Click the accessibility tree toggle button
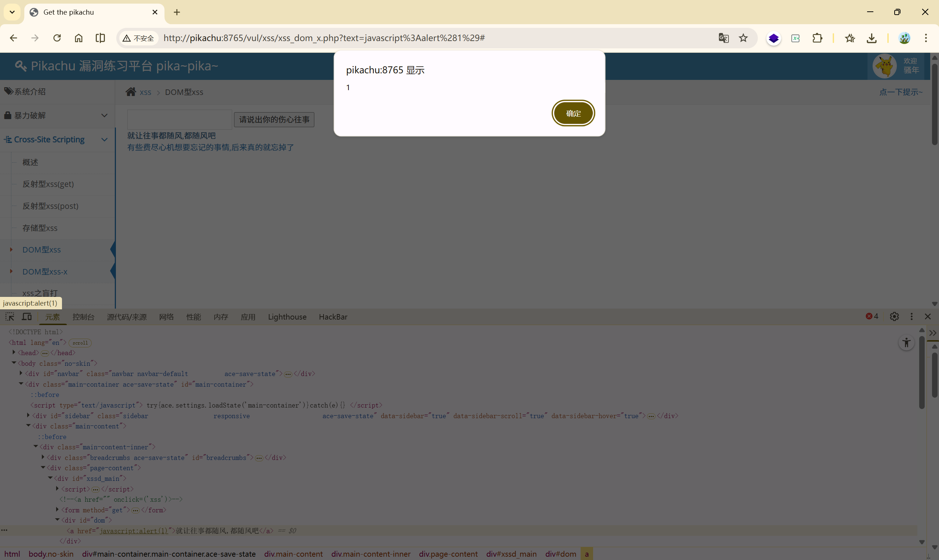 906,343
